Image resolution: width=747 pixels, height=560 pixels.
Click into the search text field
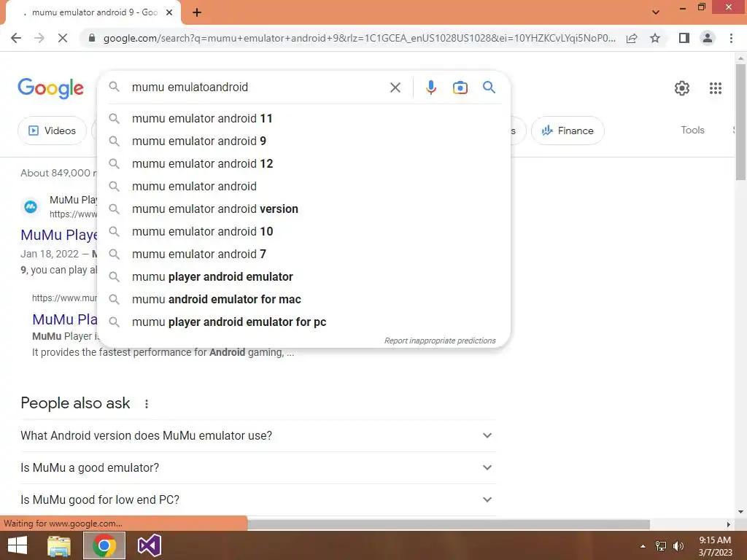258,87
